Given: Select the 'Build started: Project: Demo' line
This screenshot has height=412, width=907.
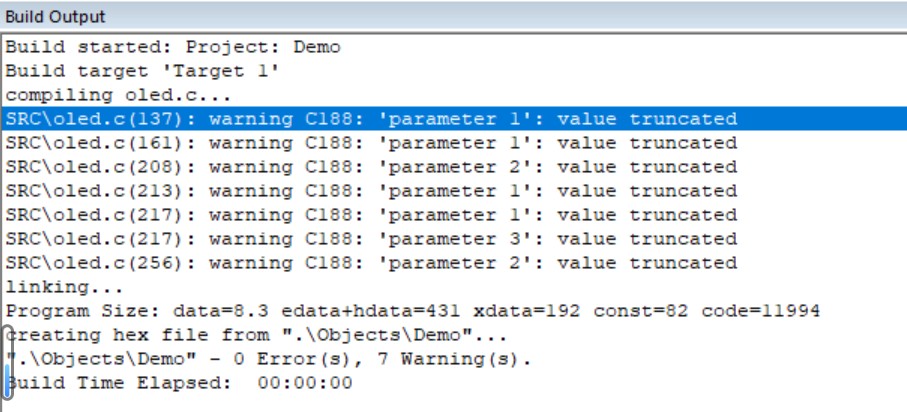Looking at the screenshot, I should [173, 47].
